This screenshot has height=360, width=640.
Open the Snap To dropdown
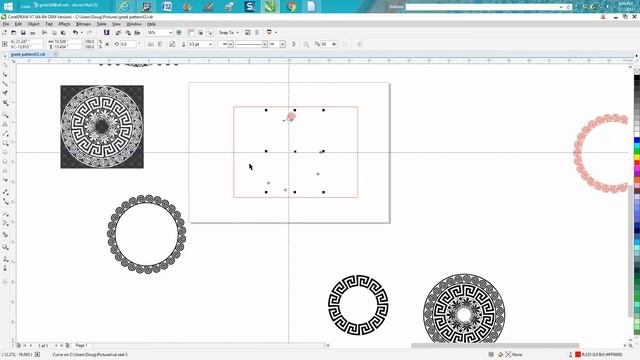pyautogui.click(x=229, y=32)
